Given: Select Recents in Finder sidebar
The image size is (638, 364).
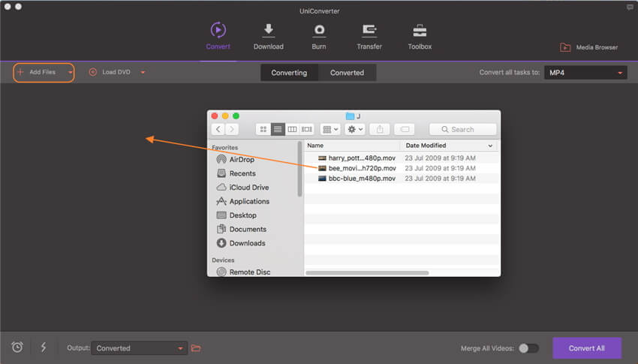Looking at the screenshot, I should (x=236, y=173).
